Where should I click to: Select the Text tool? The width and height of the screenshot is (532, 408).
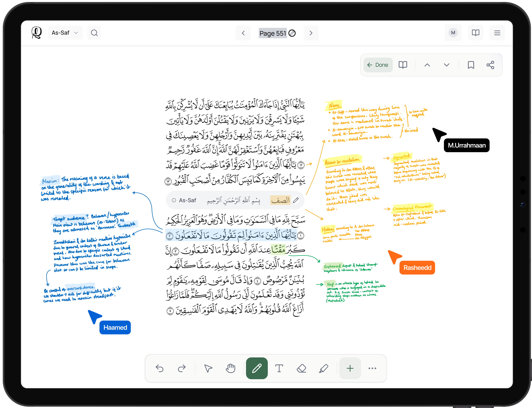[x=279, y=368]
